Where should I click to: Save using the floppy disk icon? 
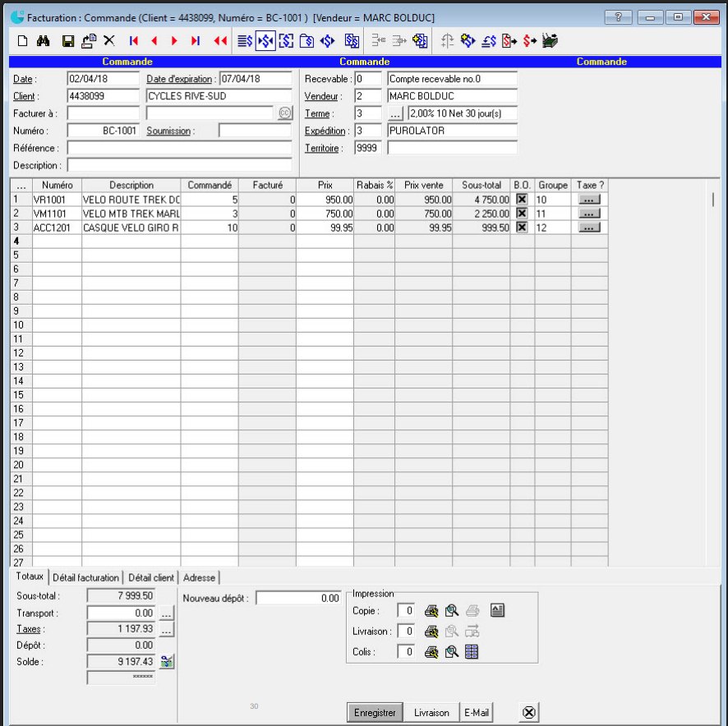click(68, 41)
